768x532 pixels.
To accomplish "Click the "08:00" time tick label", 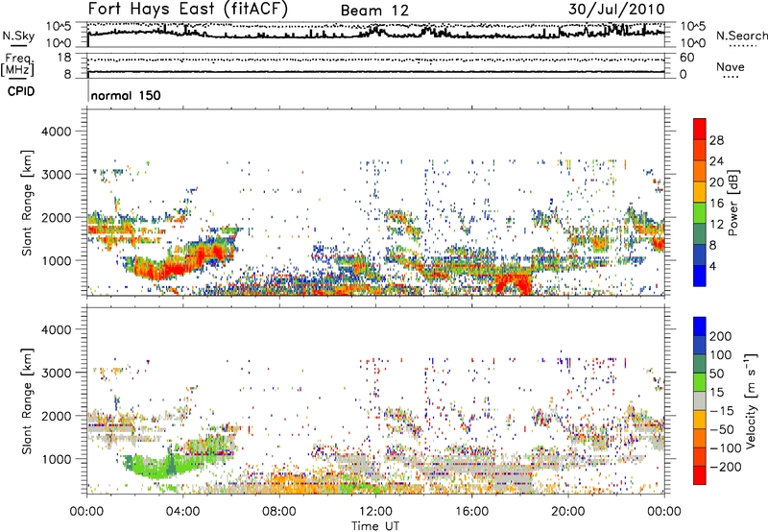I will click(x=279, y=512).
